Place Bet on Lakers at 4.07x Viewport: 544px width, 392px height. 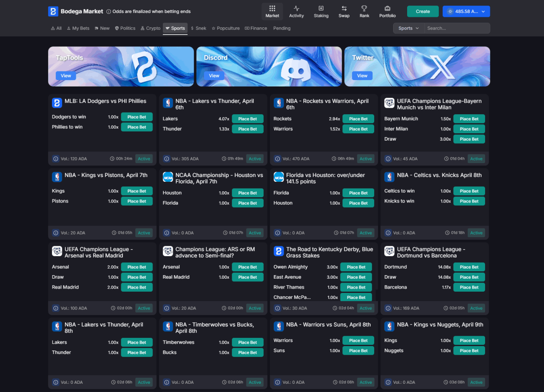(x=248, y=119)
